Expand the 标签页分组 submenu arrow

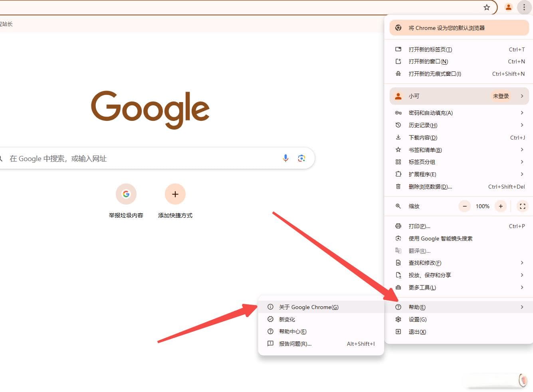tap(522, 162)
